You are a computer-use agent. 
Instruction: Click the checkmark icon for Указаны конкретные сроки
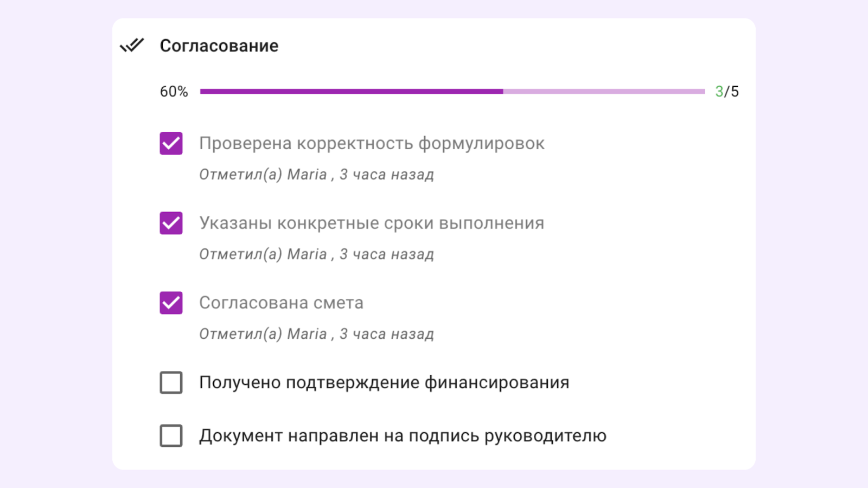coord(171,223)
